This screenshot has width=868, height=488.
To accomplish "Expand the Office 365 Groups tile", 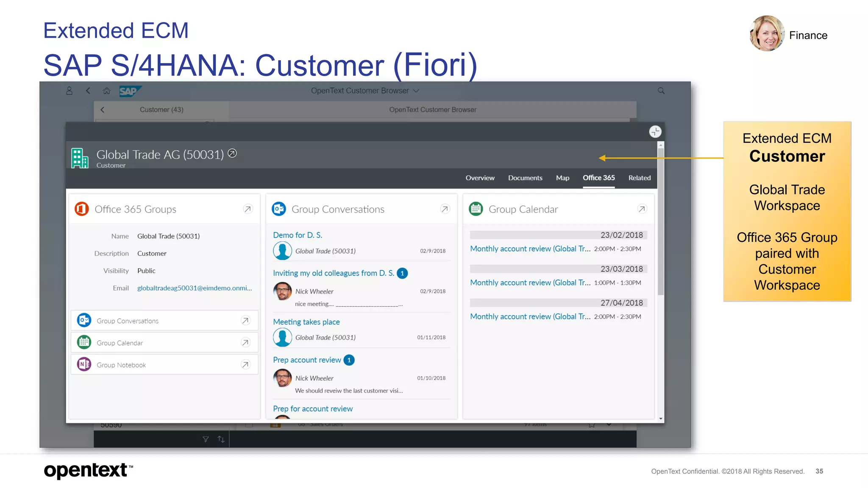I will point(248,209).
